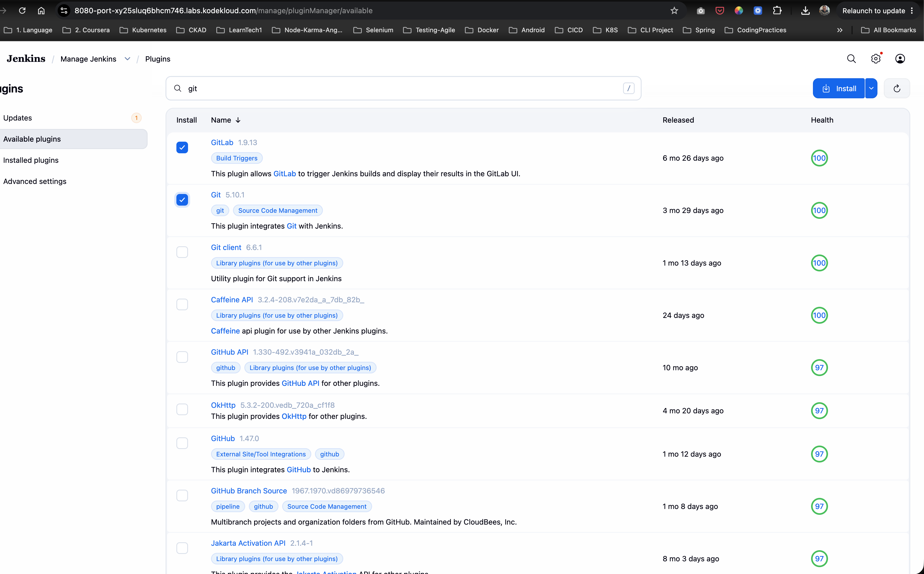Click the Updates count badge 1
924x574 pixels.
(x=136, y=118)
